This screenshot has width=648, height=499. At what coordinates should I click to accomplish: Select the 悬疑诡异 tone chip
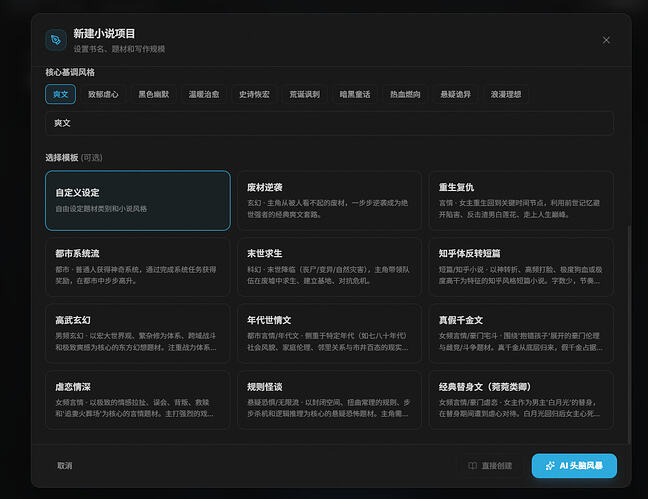point(455,94)
